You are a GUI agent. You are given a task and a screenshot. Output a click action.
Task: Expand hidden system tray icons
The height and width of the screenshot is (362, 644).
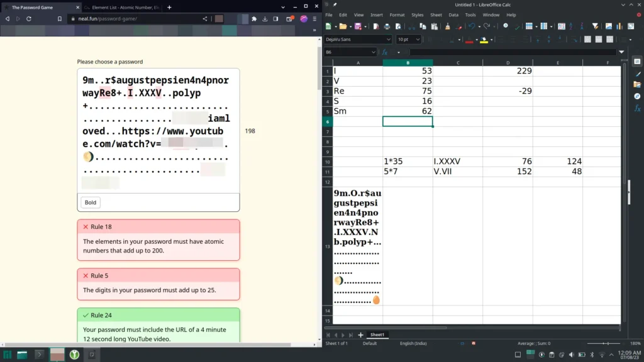(611, 354)
